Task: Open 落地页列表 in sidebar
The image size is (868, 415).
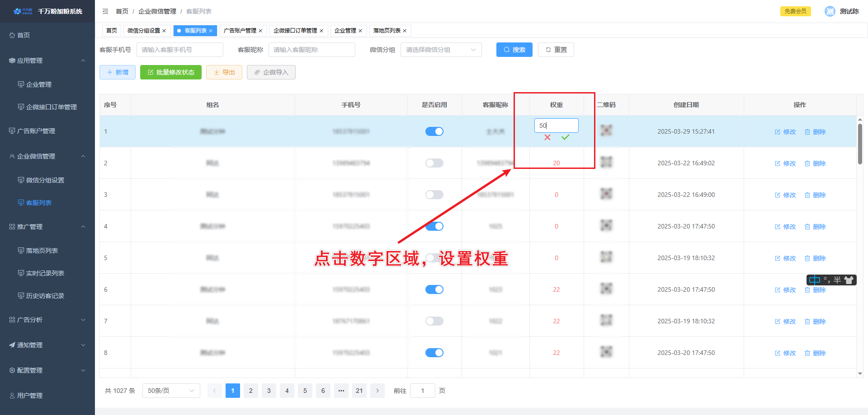Action: 42,251
